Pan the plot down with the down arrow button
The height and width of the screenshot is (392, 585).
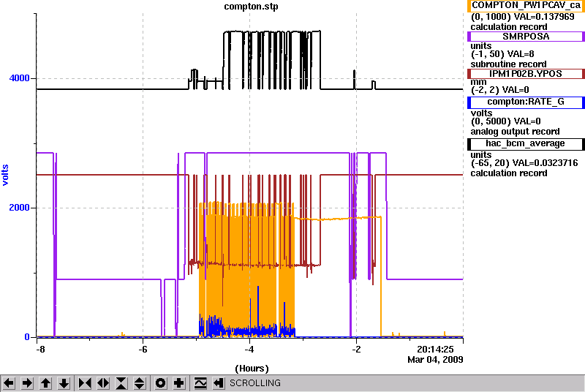[x=64, y=383]
